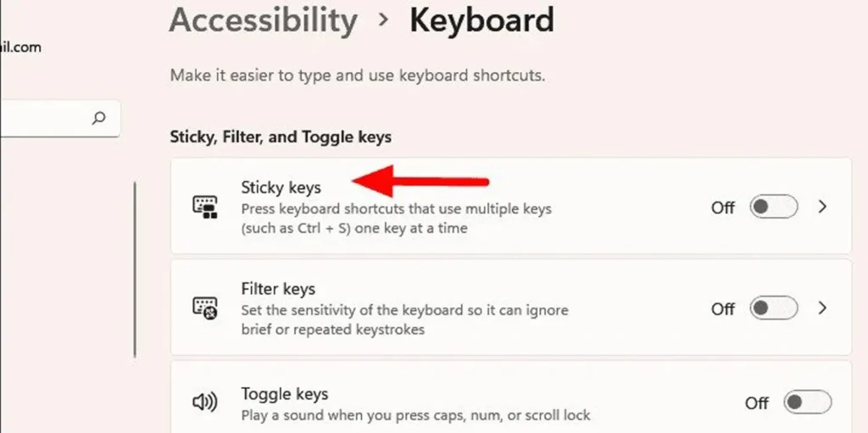Viewport: 868px width, 433px height.
Task: Open Filter keys details via right chevron
Action: (x=822, y=308)
